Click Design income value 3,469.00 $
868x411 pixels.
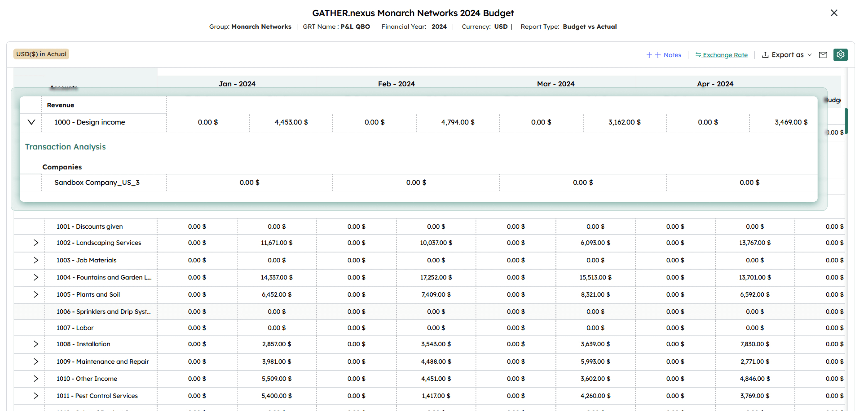point(791,122)
